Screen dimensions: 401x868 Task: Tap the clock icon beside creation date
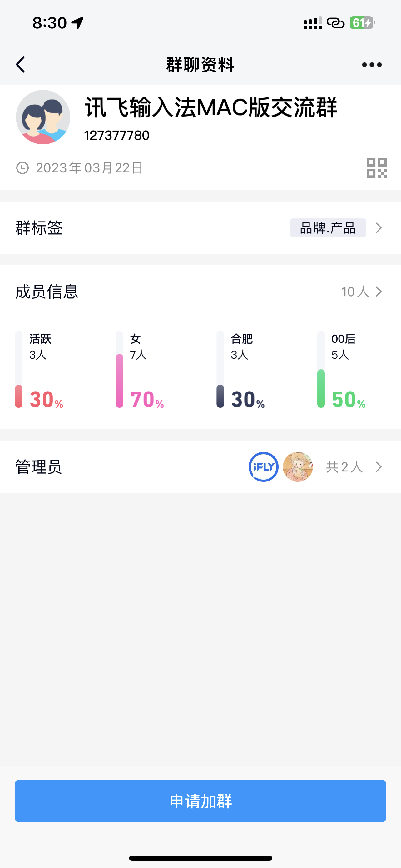coord(22,168)
